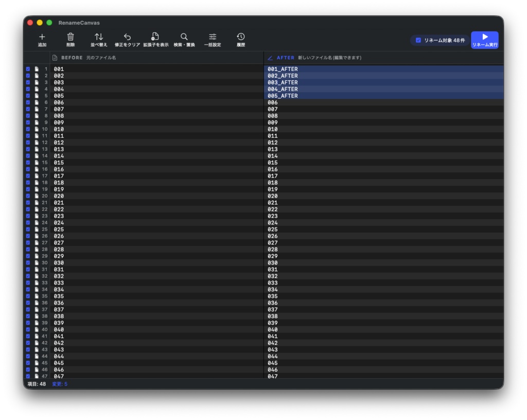Edit the AFTER name 020

[x=383, y=196]
